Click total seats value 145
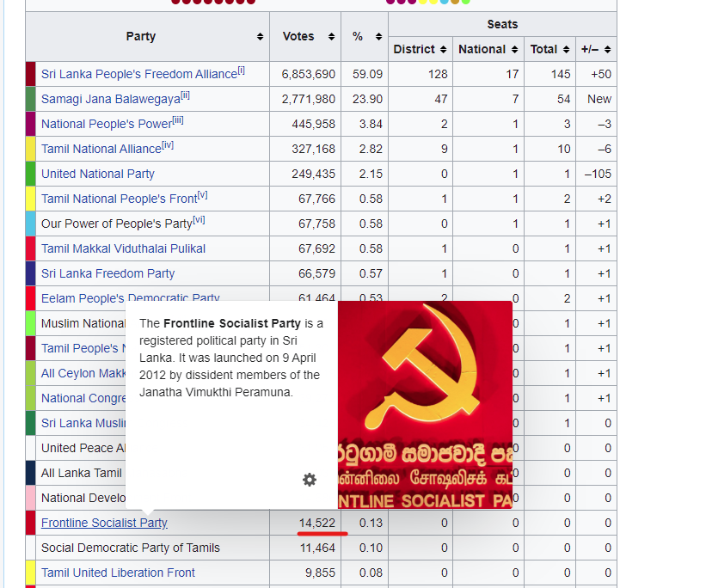Viewport: 706px width, 588px height. [561, 74]
